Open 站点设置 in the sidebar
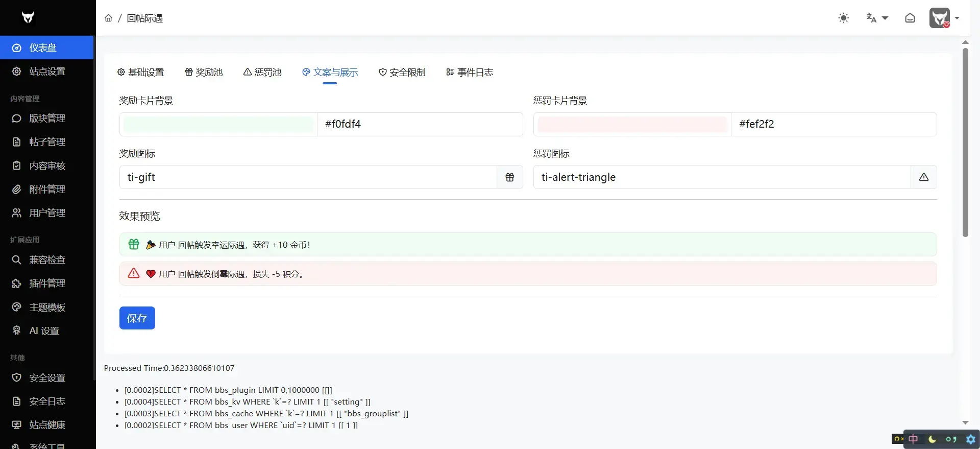Screen dimensions: 980x449 tap(47, 72)
